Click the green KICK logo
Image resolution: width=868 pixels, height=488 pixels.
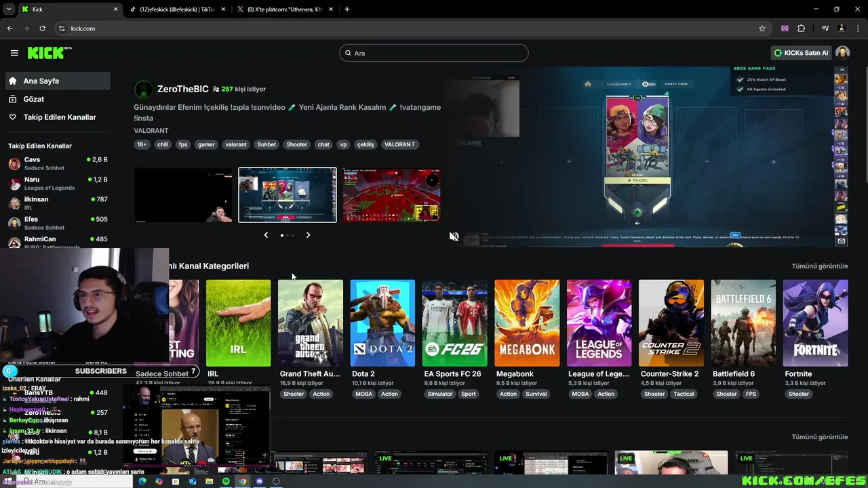tap(50, 53)
